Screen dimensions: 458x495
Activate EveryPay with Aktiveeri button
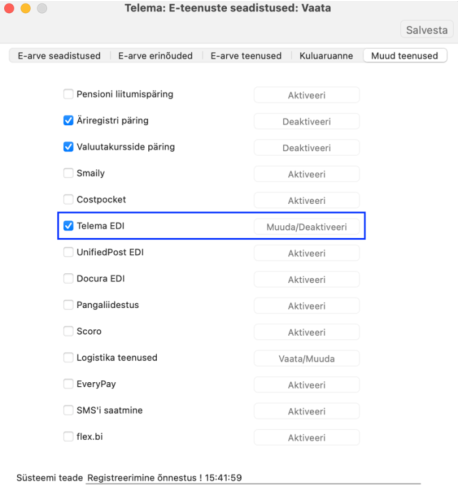(x=307, y=385)
